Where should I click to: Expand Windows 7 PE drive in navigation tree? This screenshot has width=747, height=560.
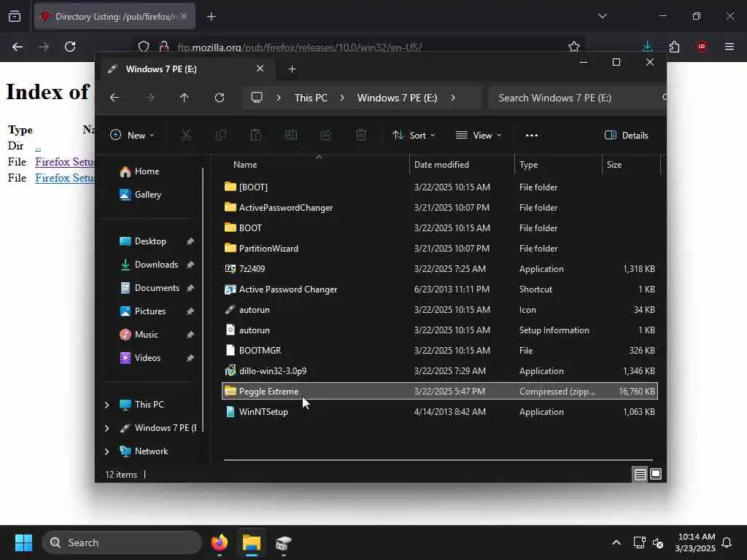107,427
